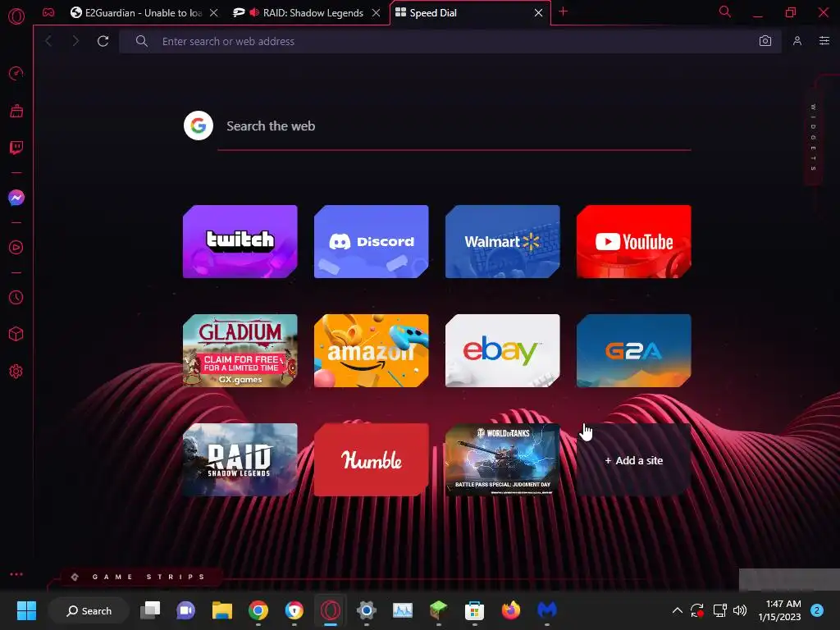
Task: Open the Twitch speed dial tile
Action: click(240, 242)
